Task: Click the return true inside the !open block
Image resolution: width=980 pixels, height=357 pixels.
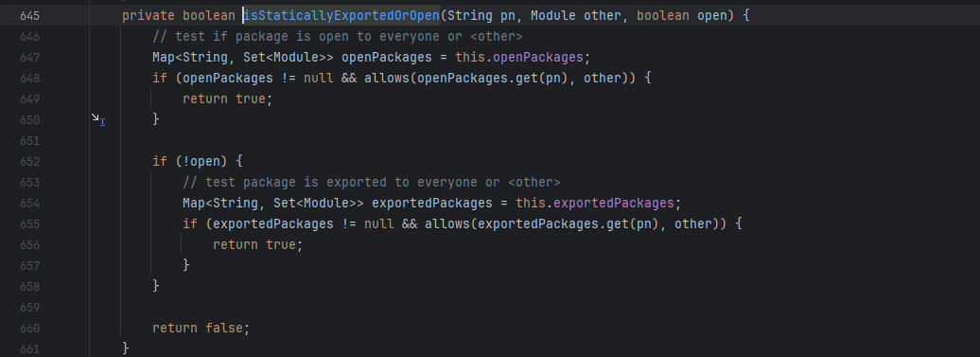Action: [x=257, y=244]
